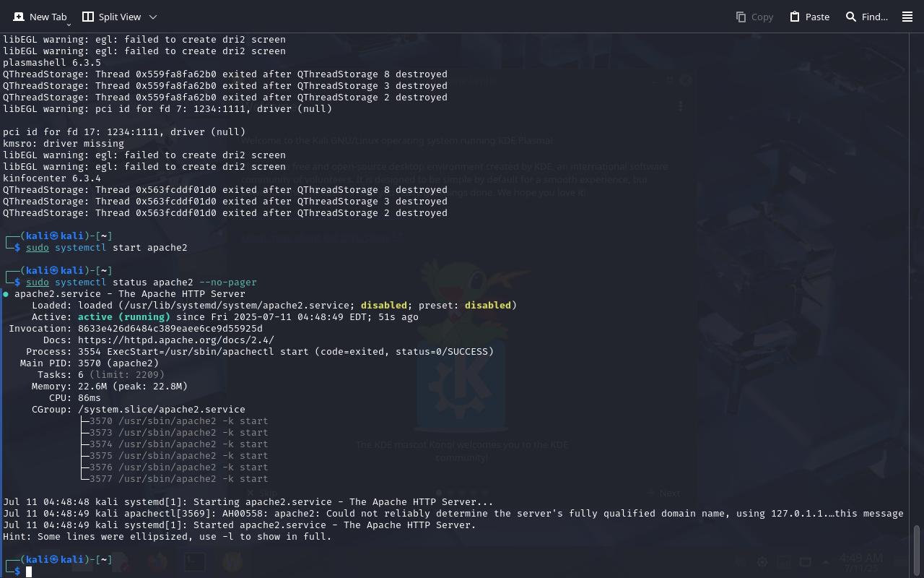Open the New Tab profile dropdown arrow
This screenshot has width=924, height=578.
pos(69,24)
